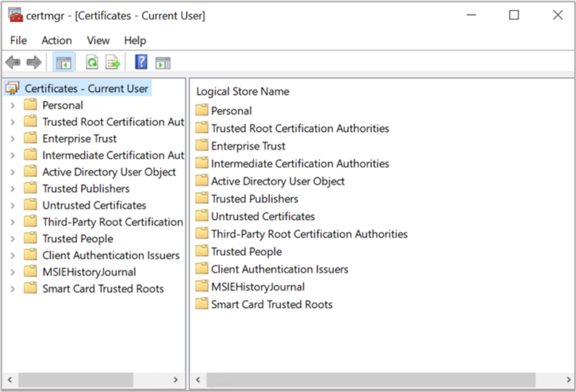Click the Back arrow in the toolbar
The height and width of the screenshot is (392, 576).
pyautogui.click(x=13, y=62)
